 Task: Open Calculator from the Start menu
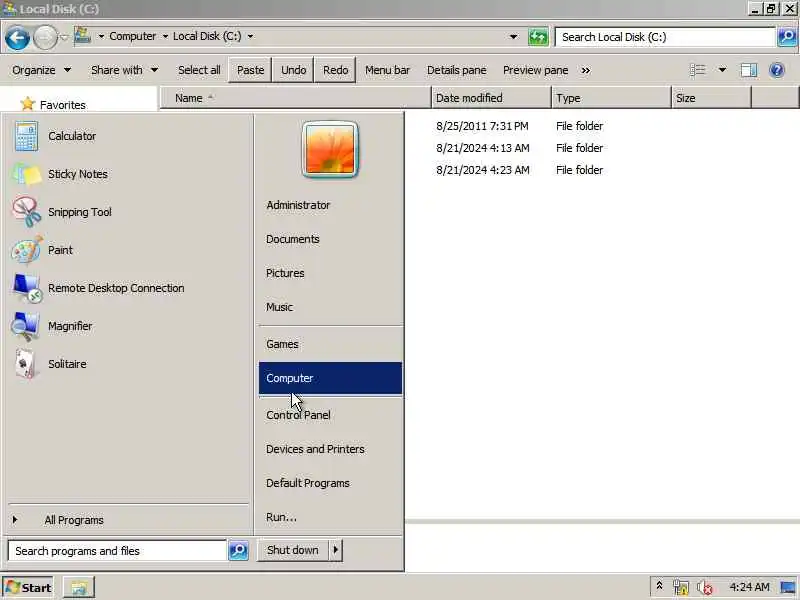128,136
